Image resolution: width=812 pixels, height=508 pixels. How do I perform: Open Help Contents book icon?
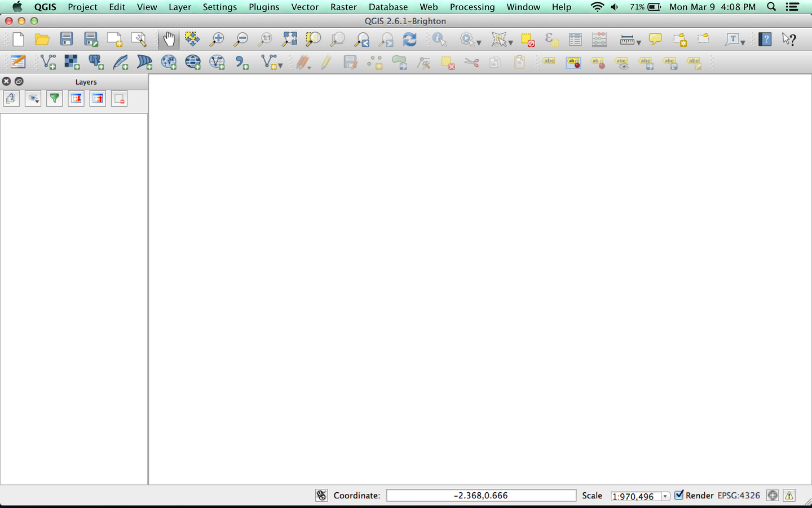(765, 40)
